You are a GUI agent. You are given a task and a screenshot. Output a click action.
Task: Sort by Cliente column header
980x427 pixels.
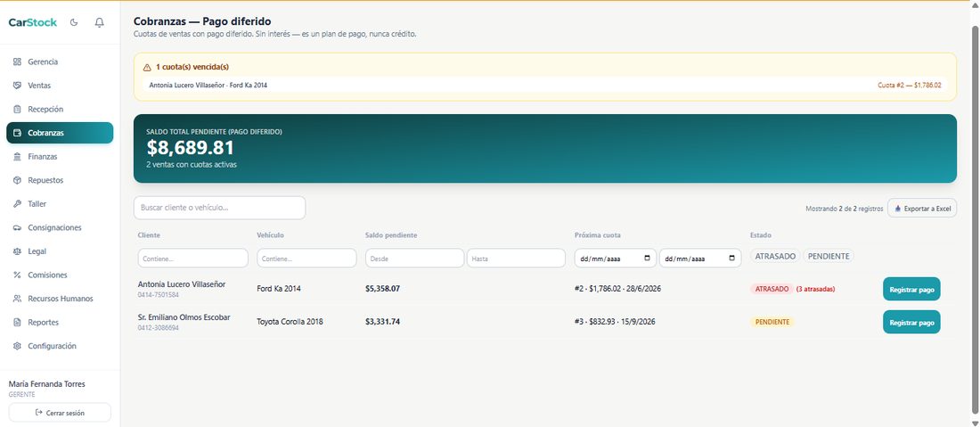click(x=149, y=235)
